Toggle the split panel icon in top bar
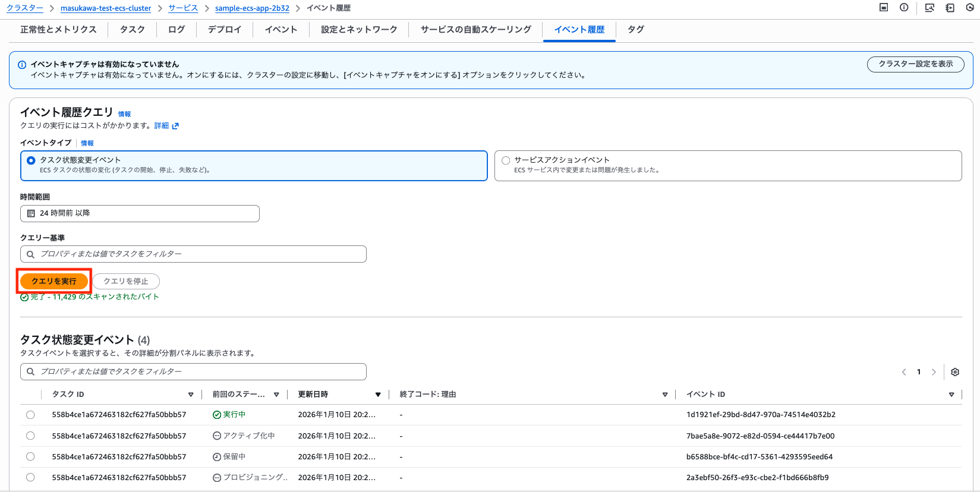Image resolution: width=980 pixels, height=492 pixels. coord(884,8)
